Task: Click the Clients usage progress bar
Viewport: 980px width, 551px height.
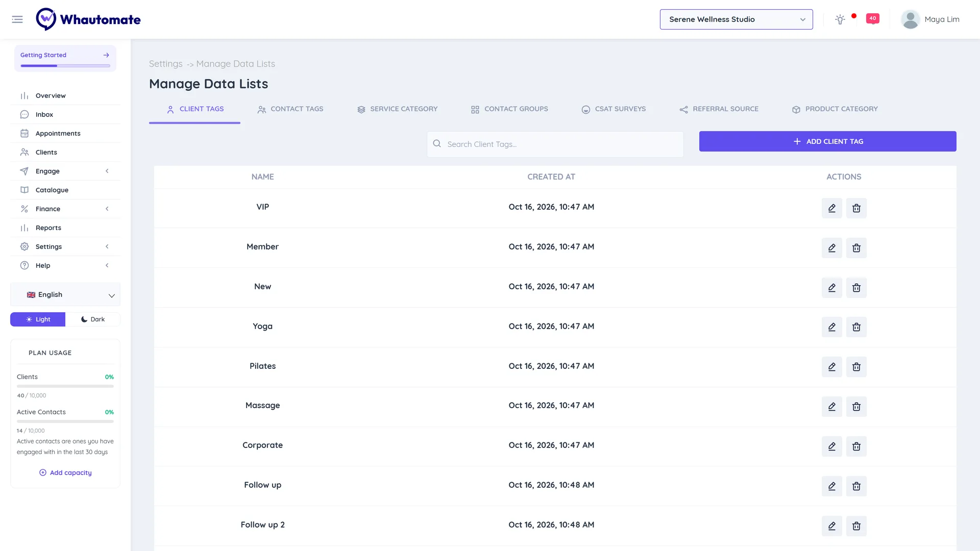Action: tap(65, 386)
